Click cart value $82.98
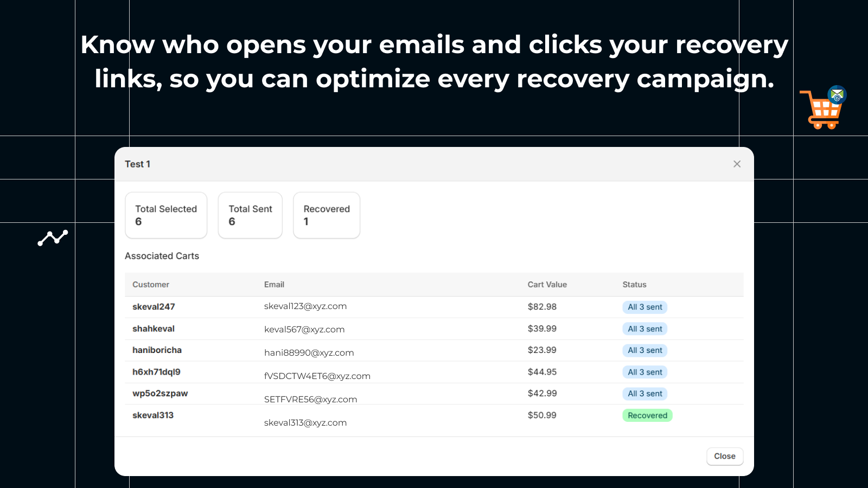 (x=542, y=307)
